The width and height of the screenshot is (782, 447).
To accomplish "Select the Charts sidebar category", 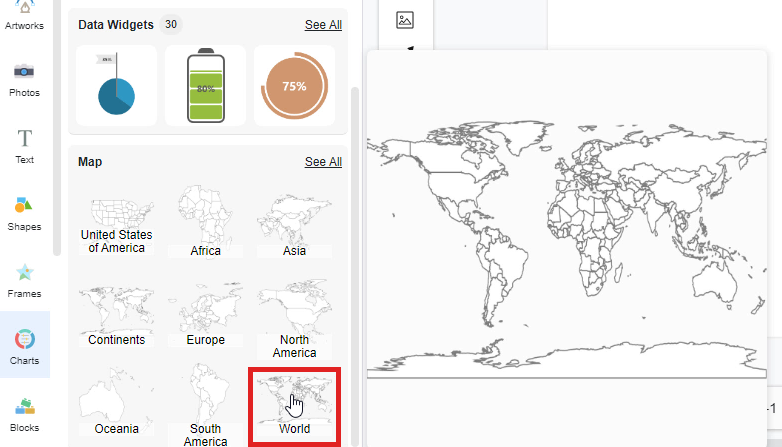I will pos(24,346).
